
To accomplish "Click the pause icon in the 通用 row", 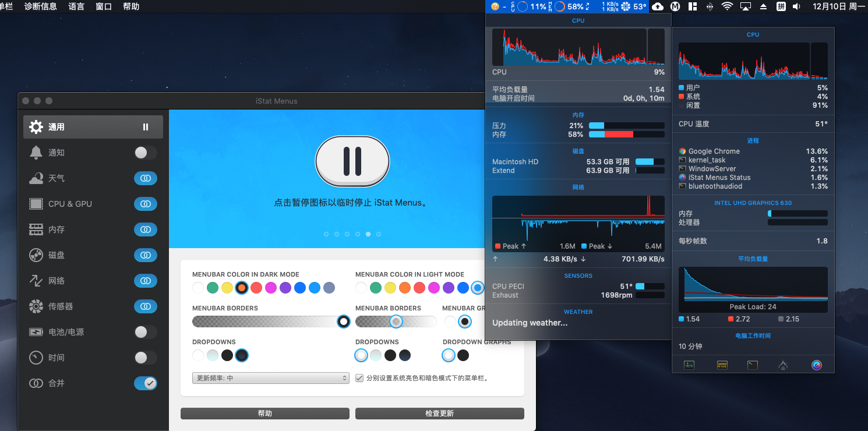I will [x=146, y=127].
